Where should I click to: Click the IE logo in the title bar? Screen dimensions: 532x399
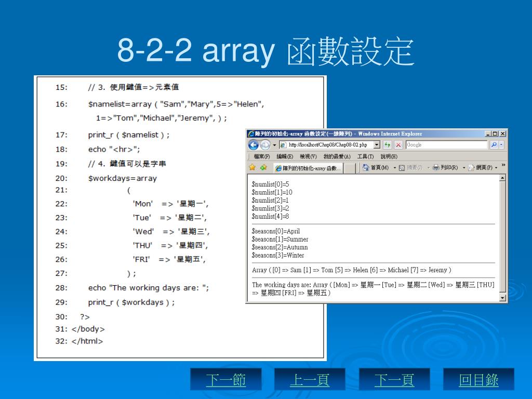pos(251,134)
